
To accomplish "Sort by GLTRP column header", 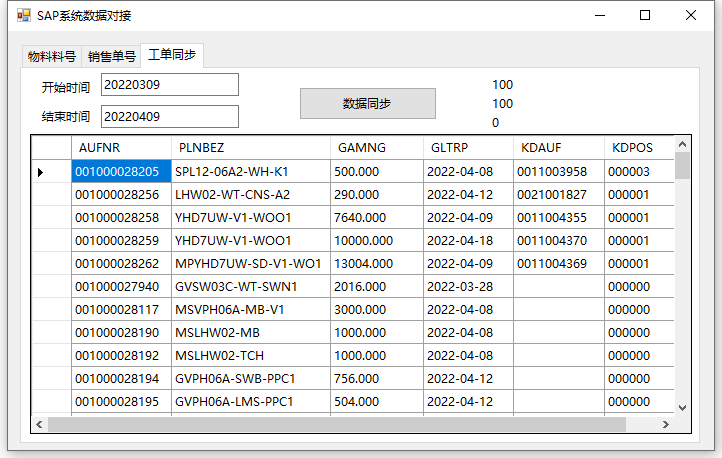I will pyautogui.click(x=466, y=147).
